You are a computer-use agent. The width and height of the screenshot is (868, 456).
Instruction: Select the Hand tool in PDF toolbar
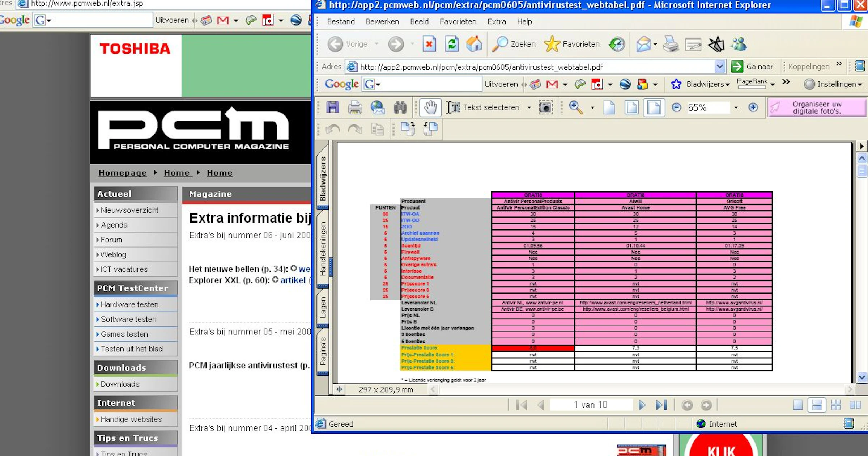pyautogui.click(x=430, y=107)
